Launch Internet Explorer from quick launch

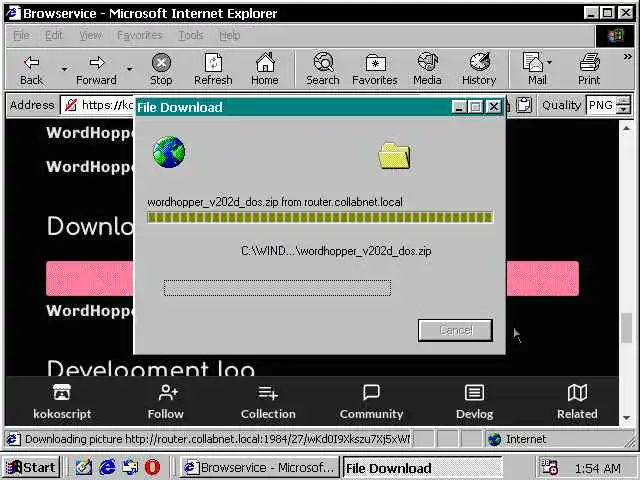[107, 467]
